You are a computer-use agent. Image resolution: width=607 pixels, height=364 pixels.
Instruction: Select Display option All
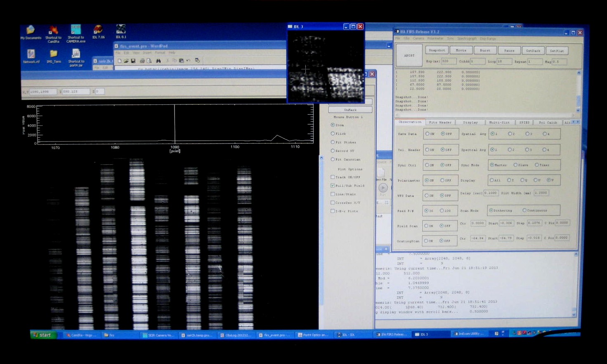click(x=491, y=180)
